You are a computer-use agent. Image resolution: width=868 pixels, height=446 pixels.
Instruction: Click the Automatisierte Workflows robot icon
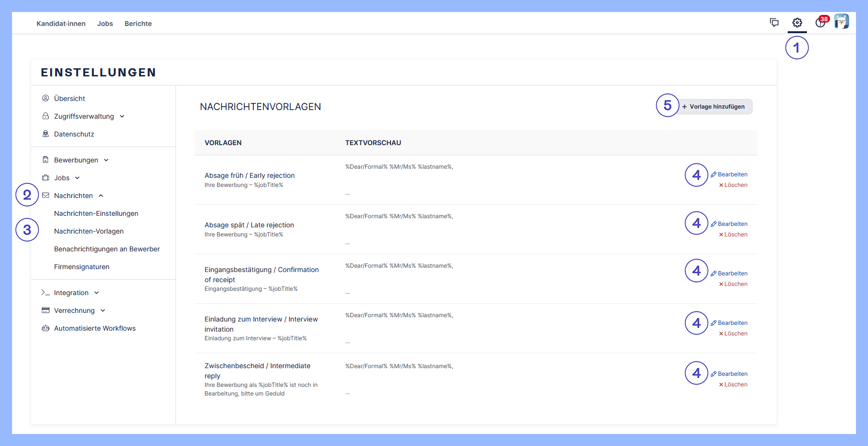tap(46, 328)
